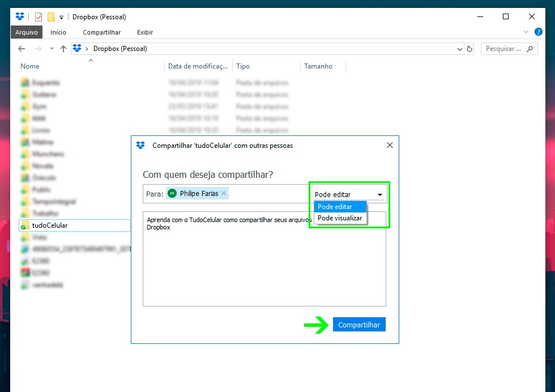Image resolution: width=555 pixels, height=392 pixels.
Task: Expand the ribbon with the chevron arrow
Action: pyautogui.click(x=526, y=32)
